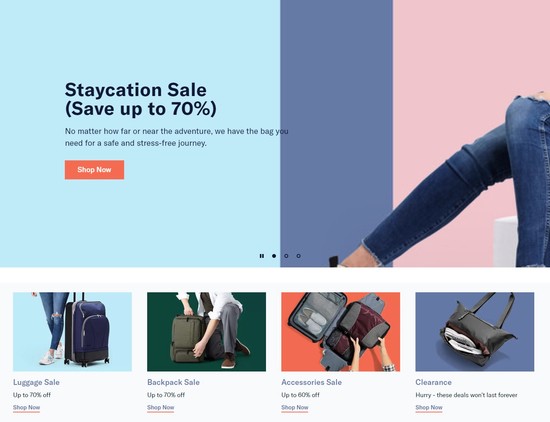Click the Staycation Sale banner headline
Image resolution: width=550 pixels, height=422 pixels.
click(x=141, y=99)
